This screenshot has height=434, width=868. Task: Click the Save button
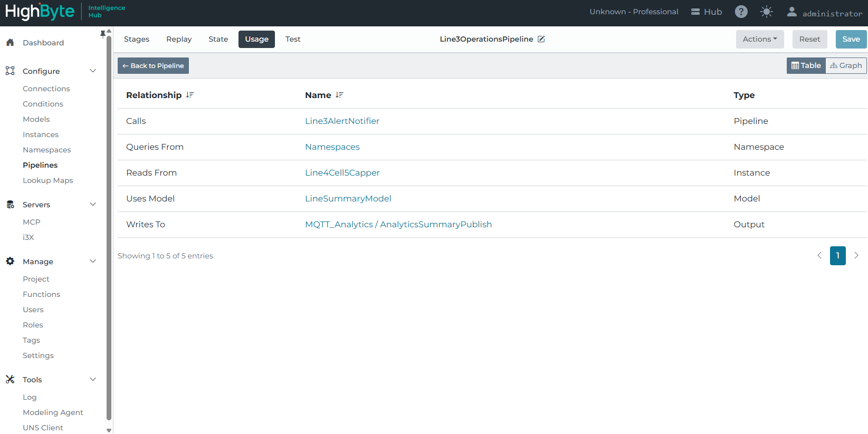[851, 39]
